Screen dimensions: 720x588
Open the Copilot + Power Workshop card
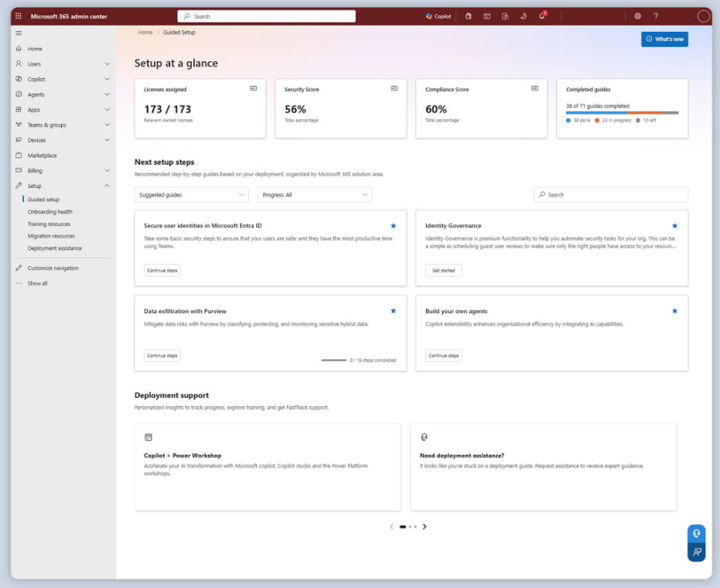coord(268,467)
